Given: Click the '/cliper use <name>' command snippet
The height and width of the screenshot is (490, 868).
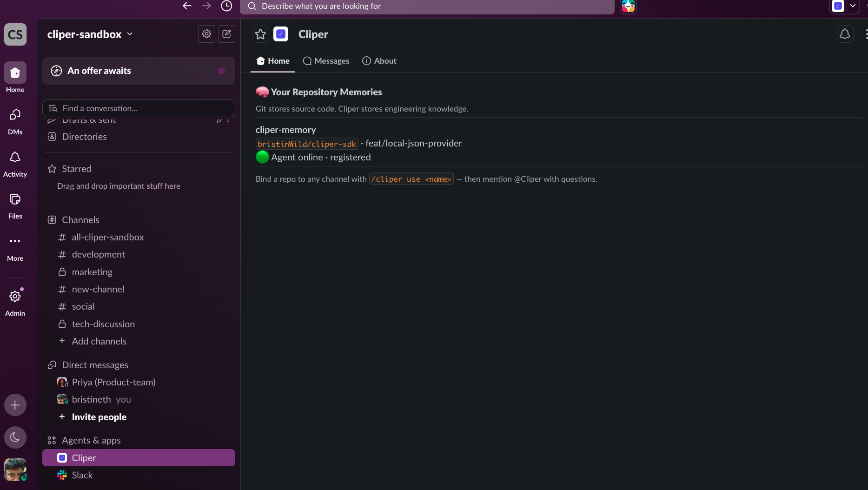Looking at the screenshot, I should pyautogui.click(x=411, y=179).
